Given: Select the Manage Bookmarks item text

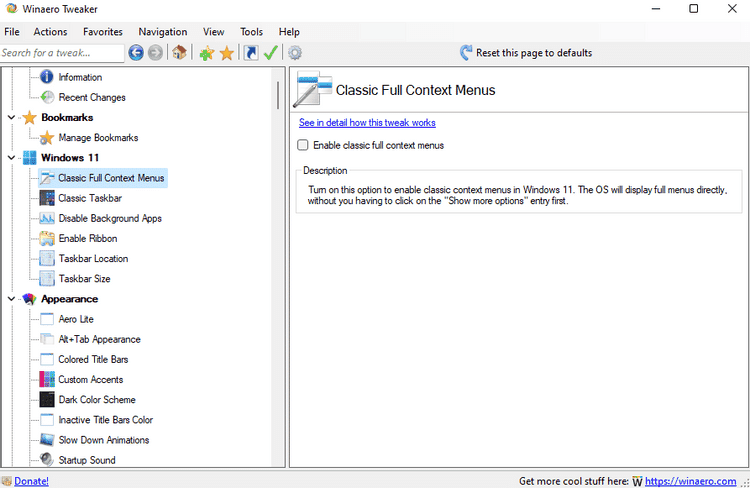Looking at the screenshot, I should (98, 137).
